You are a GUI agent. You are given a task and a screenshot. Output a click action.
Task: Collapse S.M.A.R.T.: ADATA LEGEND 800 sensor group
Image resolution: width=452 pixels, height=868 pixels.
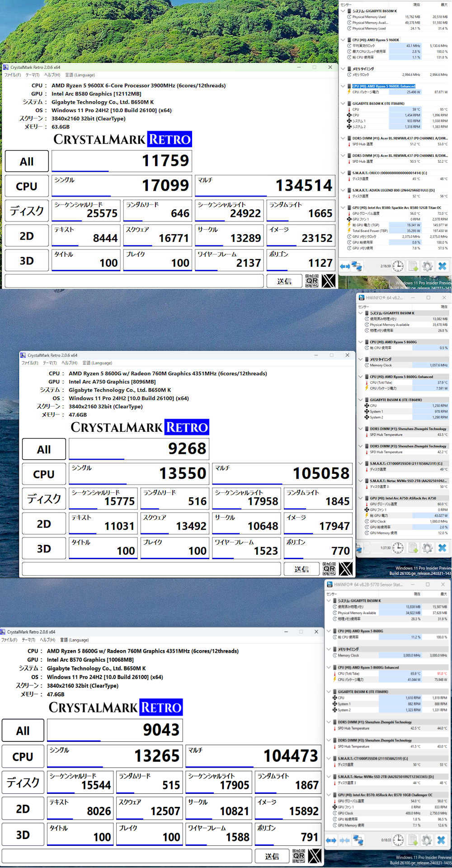click(x=343, y=190)
